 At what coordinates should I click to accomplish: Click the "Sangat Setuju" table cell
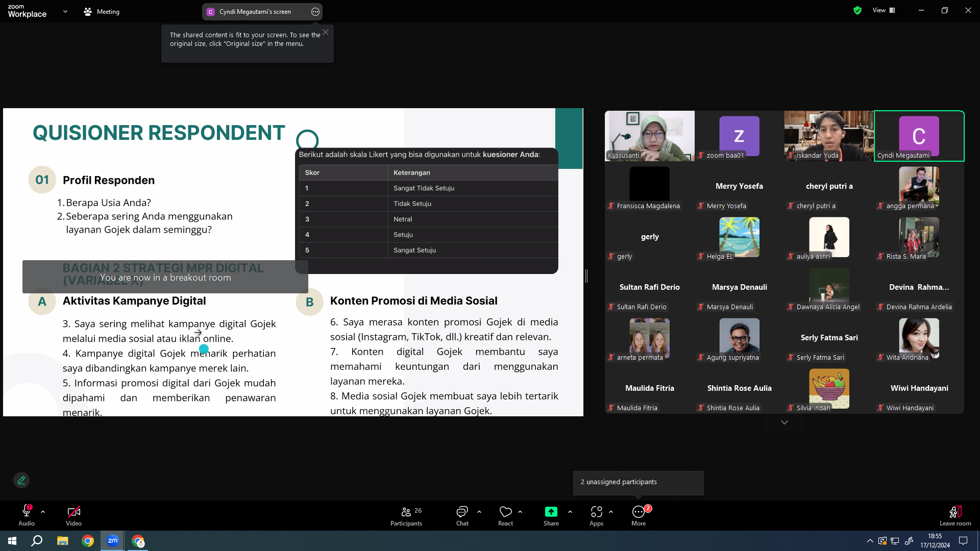point(473,250)
